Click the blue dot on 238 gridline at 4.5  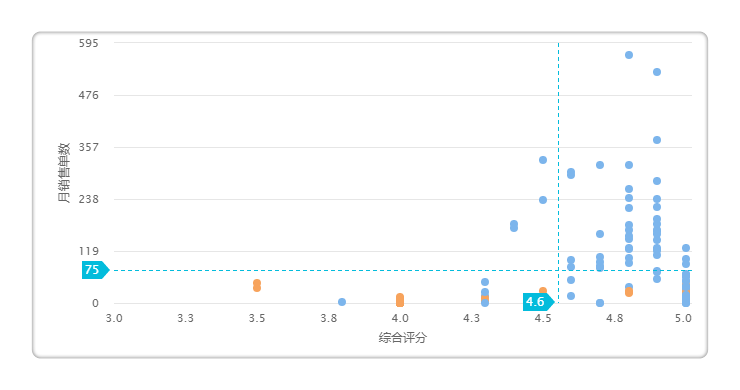click(543, 200)
